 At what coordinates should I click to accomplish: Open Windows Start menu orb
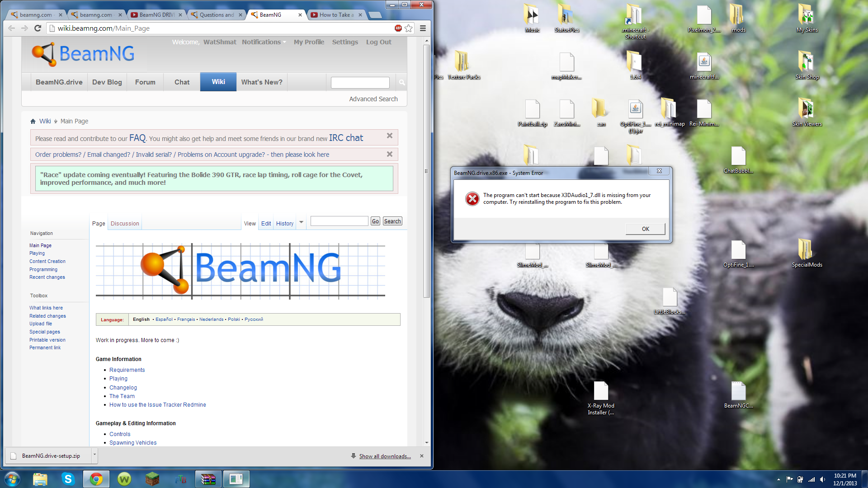pos(12,479)
